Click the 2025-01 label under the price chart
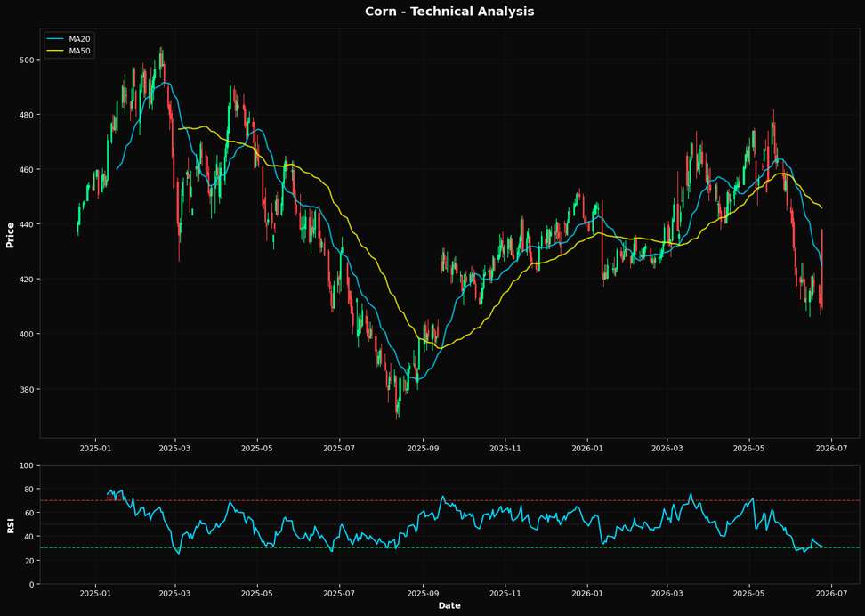The width and height of the screenshot is (865, 616). pyautogui.click(x=95, y=449)
